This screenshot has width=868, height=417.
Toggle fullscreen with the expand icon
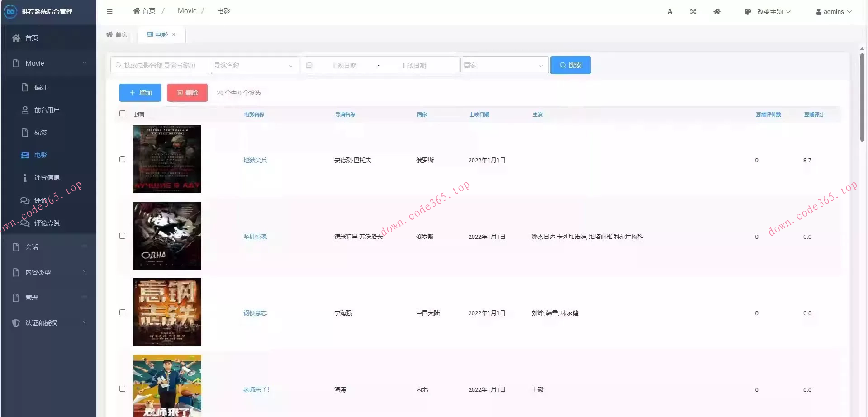point(693,12)
